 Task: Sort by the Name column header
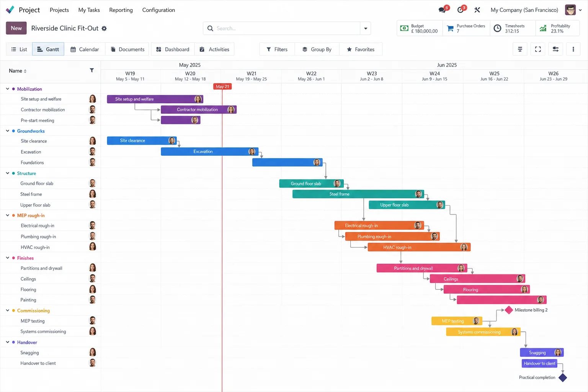point(18,71)
